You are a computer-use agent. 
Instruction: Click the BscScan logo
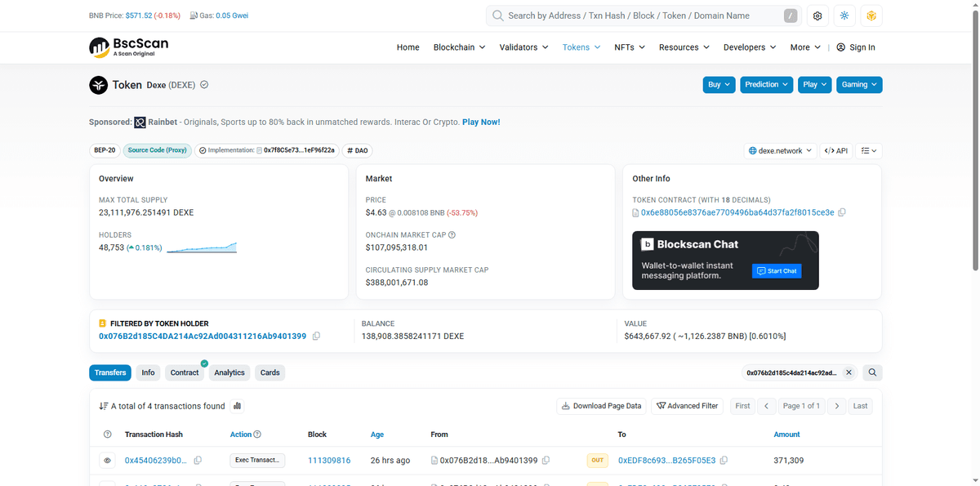click(129, 47)
